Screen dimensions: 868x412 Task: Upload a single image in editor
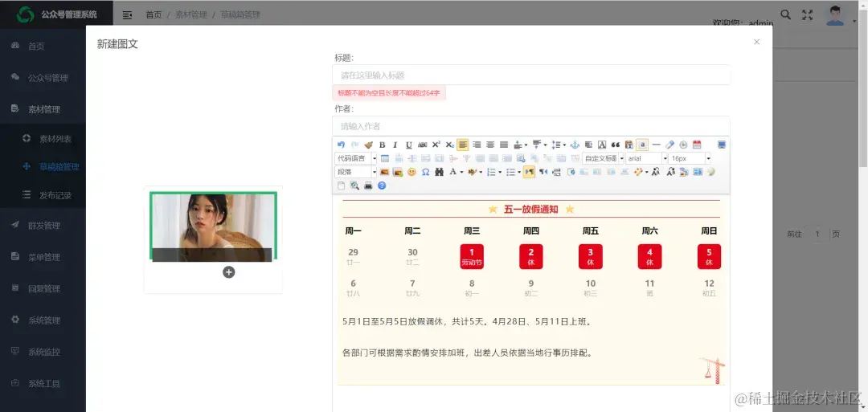coord(385,172)
